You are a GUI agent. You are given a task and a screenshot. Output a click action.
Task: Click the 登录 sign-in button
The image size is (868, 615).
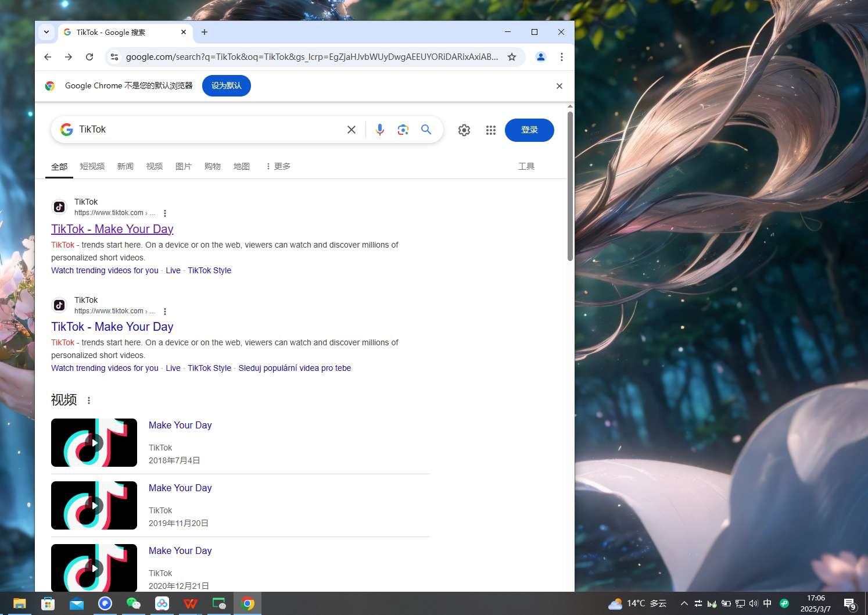[529, 130]
